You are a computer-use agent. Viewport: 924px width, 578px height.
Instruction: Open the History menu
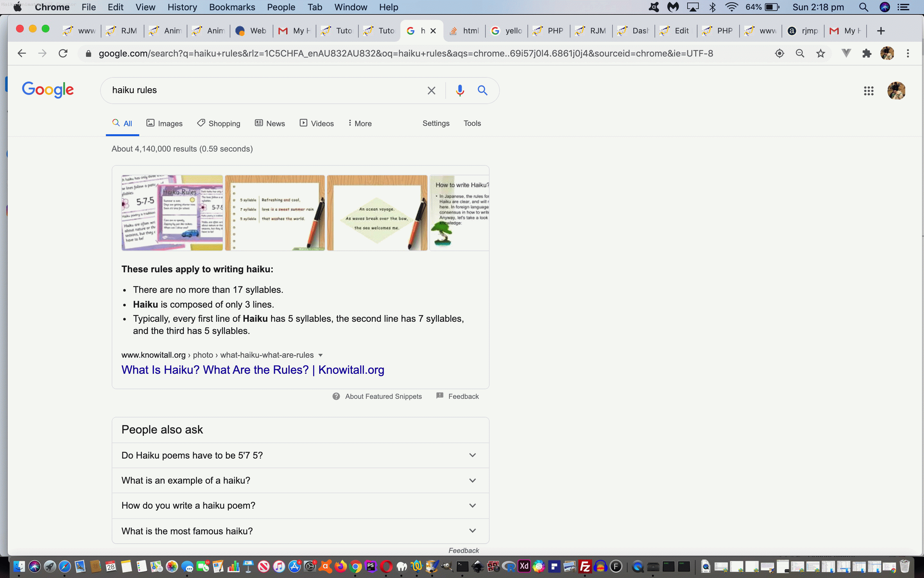182,7
